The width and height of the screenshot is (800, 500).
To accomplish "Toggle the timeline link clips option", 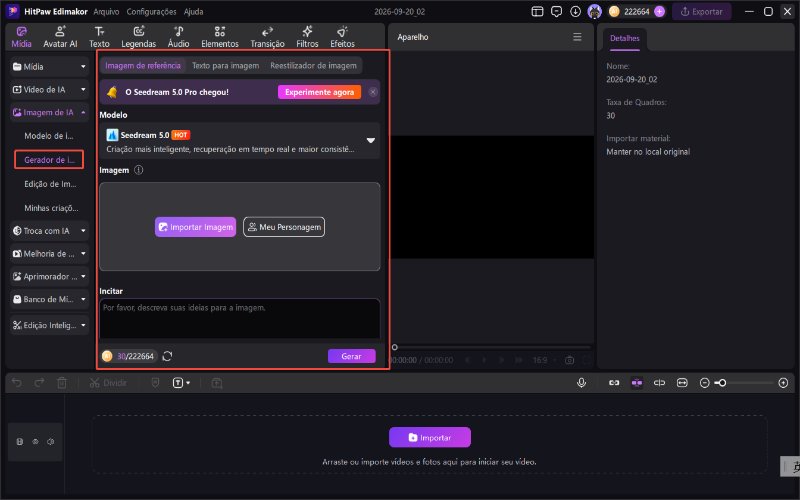I will [x=614, y=383].
